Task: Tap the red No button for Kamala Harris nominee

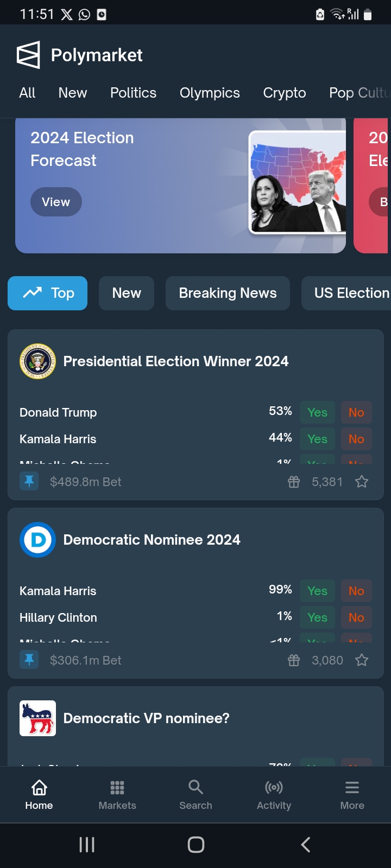Action: click(356, 591)
